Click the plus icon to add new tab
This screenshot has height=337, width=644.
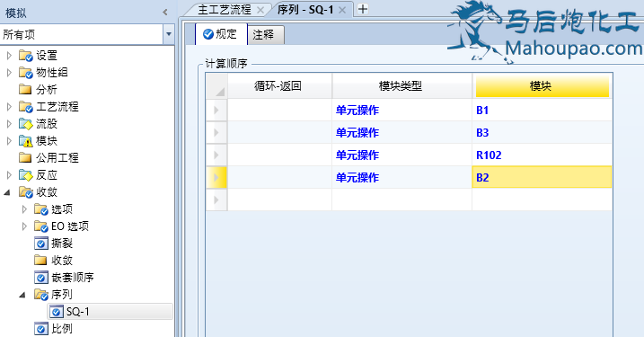(x=363, y=9)
